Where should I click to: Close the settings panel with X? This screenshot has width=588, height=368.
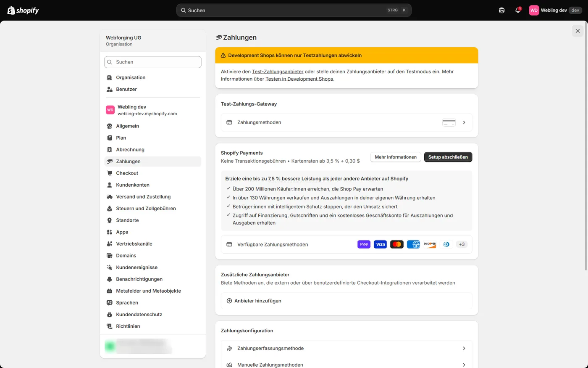point(577,31)
